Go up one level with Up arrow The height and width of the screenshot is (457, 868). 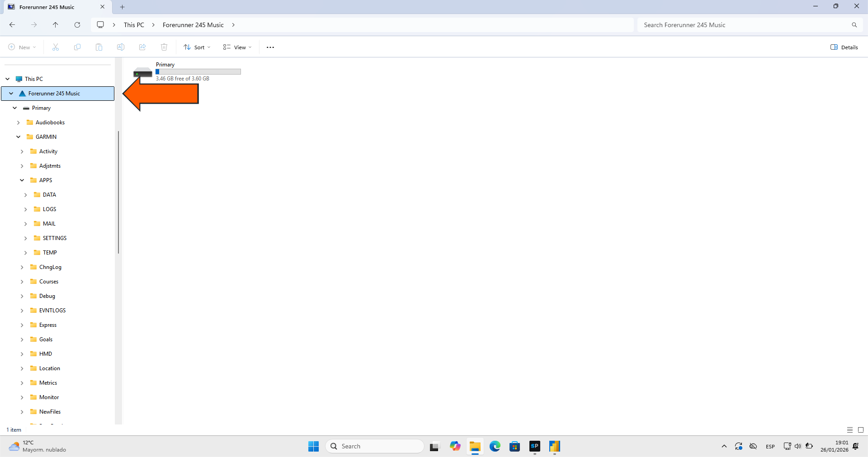(55, 25)
